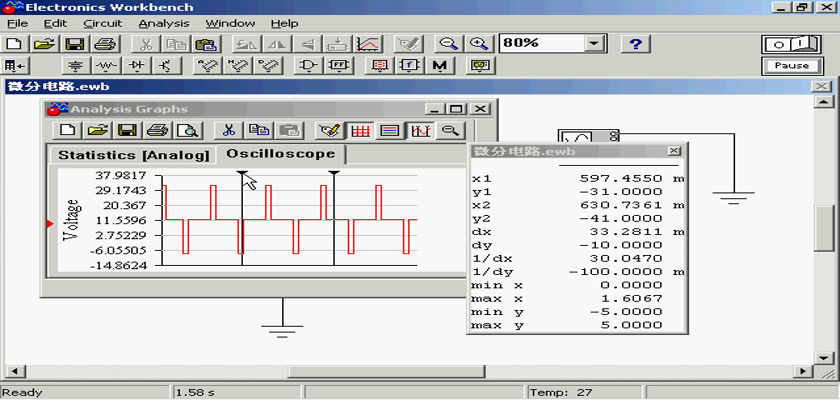The height and width of the screenshot is (400, 840).
Task: Switch to the Statistics [Analog] tab
Action: click(133, 155)
